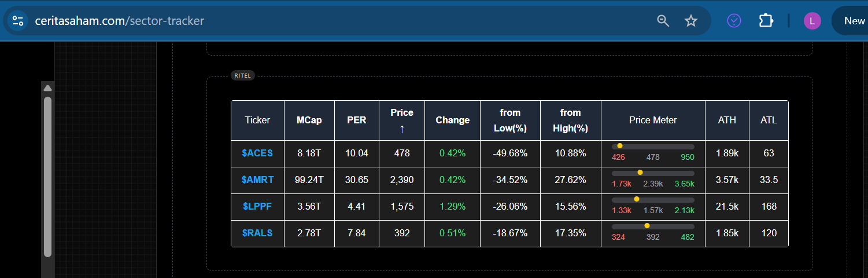Open site information icon in address bar

(18, 21)
